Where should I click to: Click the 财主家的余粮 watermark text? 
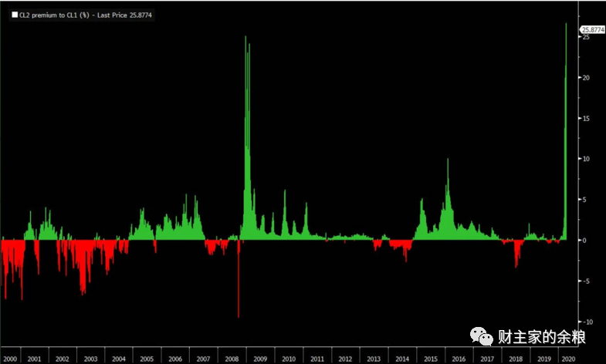coord(542,337)
